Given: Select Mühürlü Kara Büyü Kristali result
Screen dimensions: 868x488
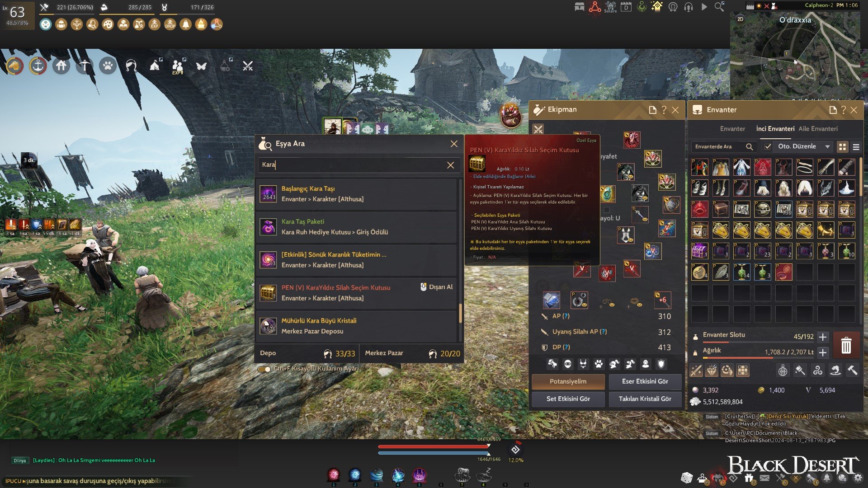Looking at the screenshot, I should click(x=357, y=326).
